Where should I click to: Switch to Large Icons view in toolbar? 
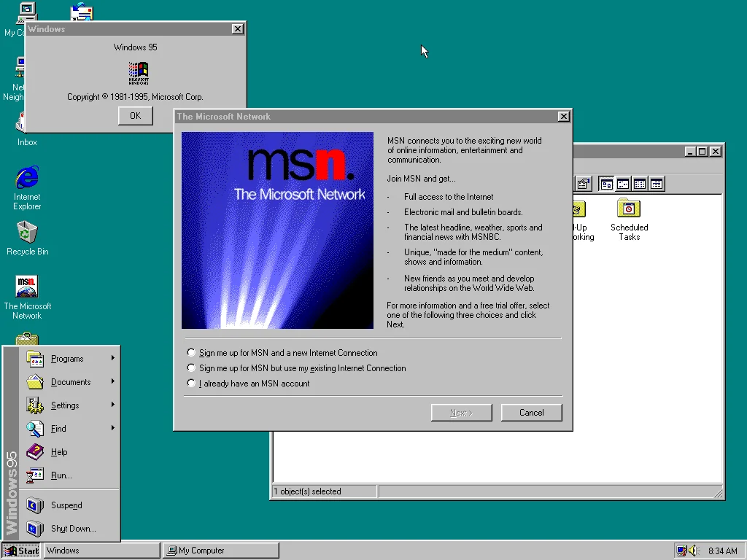(606, 184)
